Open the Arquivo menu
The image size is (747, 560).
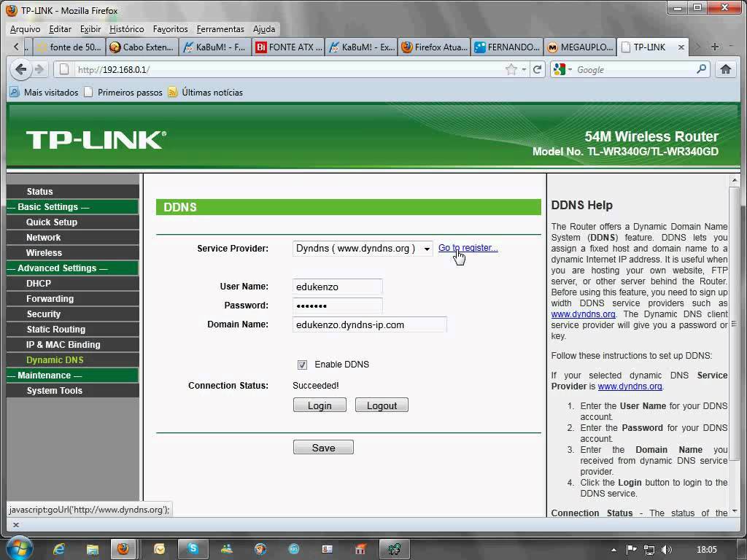click(x=26, y=29)
